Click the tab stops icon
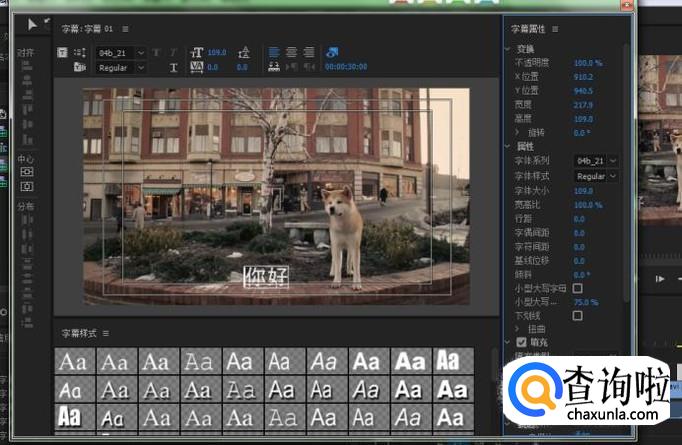This screenshot has height=445, width=682. tap(273, 67)
